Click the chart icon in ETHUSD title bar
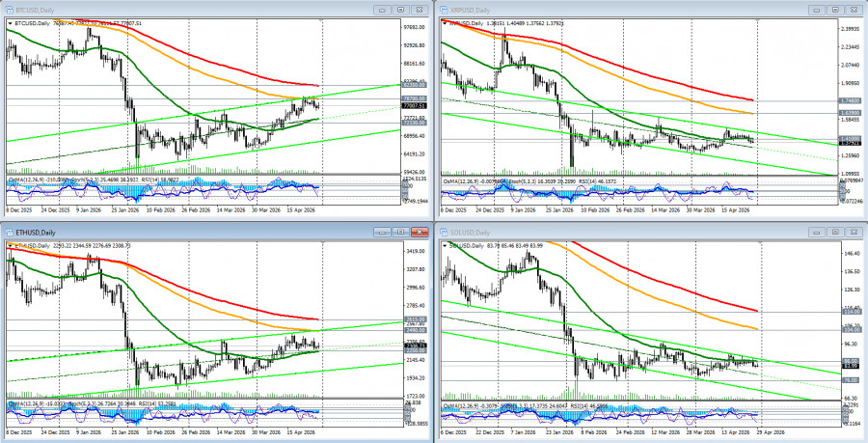The image size is (868, 443). coord(10,233)
